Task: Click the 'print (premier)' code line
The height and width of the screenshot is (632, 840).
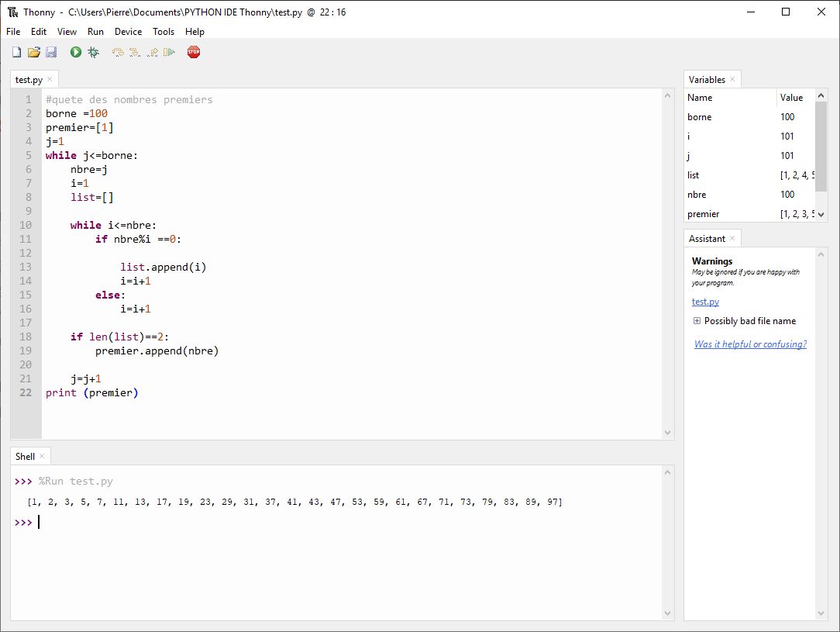Action: point(91,393)
